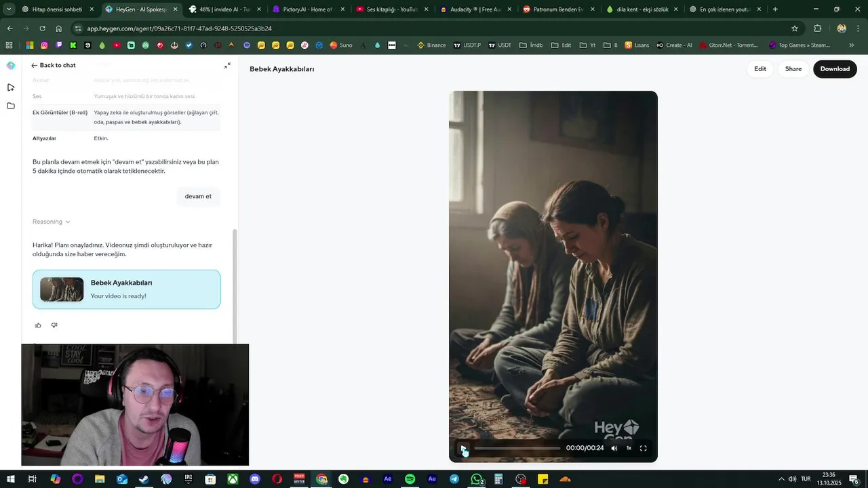868x488 pixels.
Task: Change the 1x playback speed
Action: click(x=629, y=448)
